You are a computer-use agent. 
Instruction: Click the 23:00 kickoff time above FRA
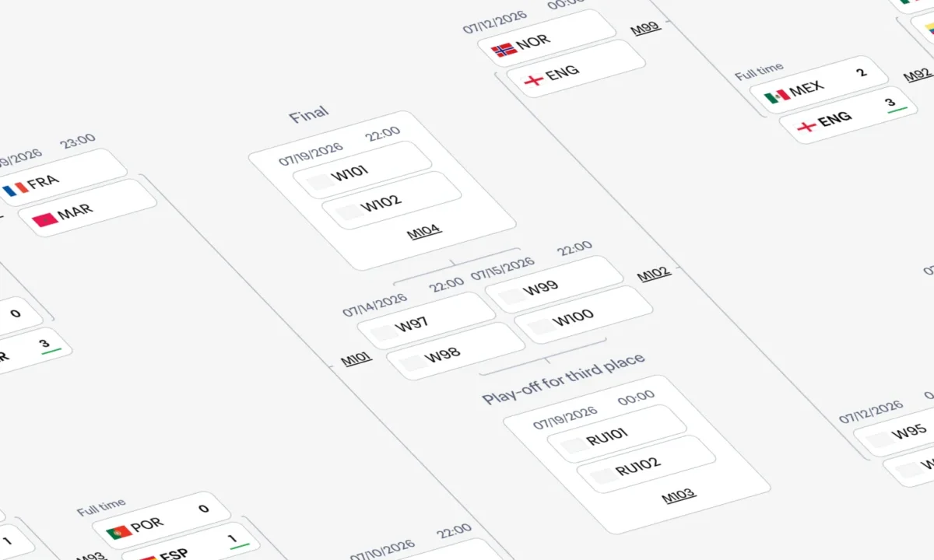coord(78,142)
